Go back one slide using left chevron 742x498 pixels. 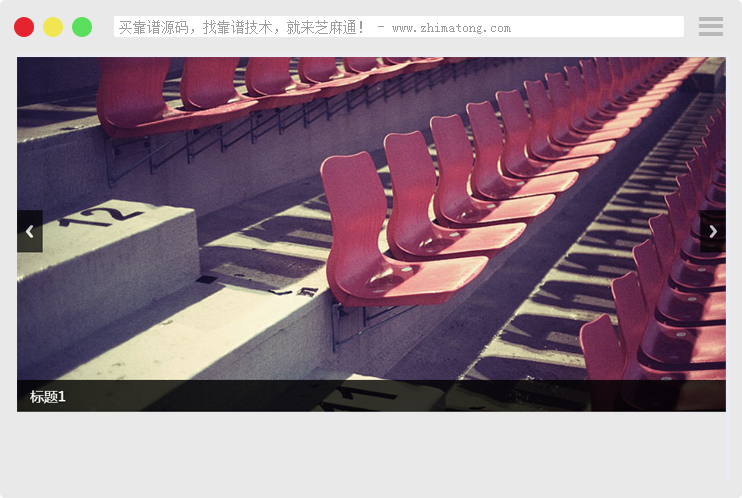coord(30,231)
